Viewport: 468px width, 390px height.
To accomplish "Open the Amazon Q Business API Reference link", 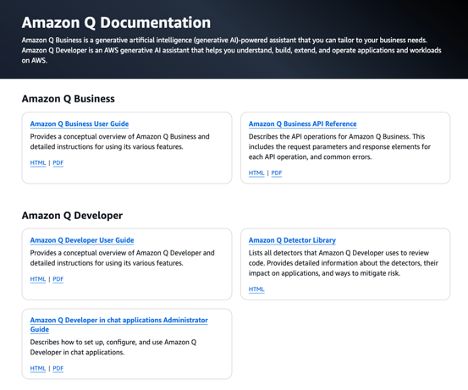I will [x=302, y=124].
